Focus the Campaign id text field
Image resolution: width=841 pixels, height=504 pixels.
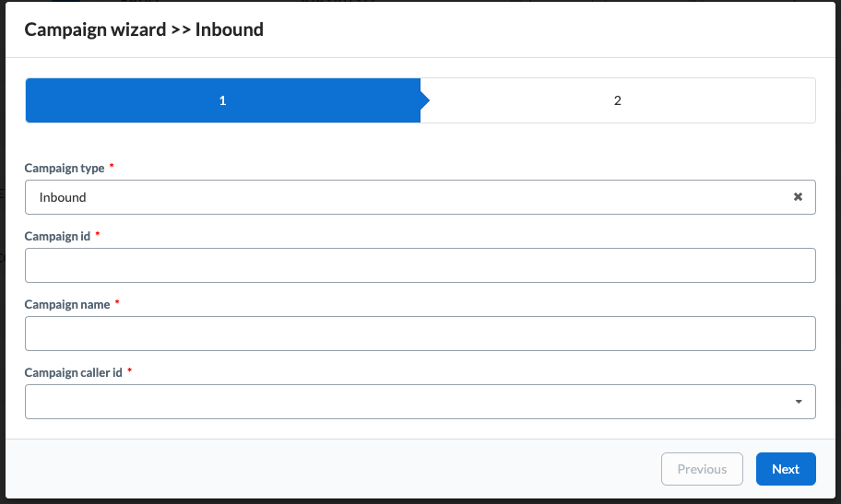(x=420, y=265)
